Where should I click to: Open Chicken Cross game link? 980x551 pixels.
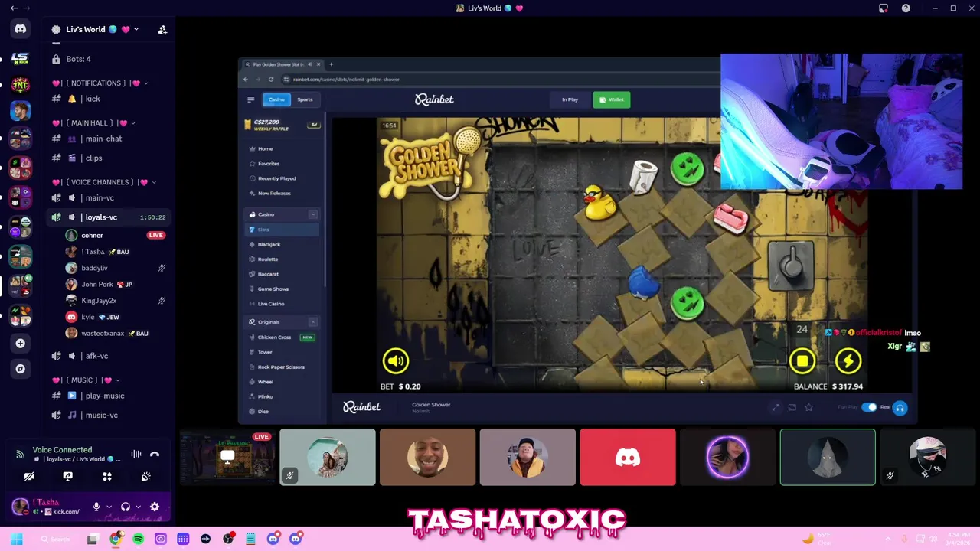tap(282, 337)
